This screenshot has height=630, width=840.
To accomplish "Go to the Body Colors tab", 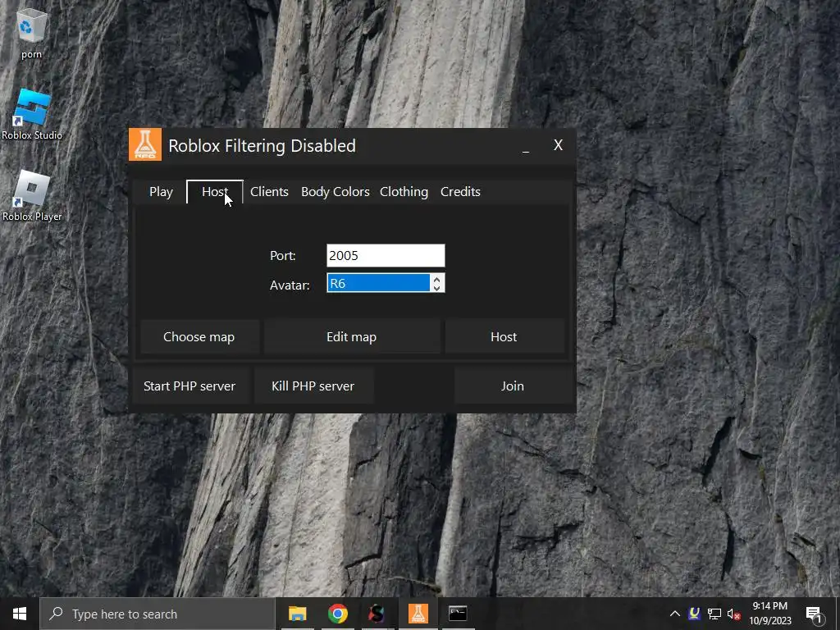I will 336,192.
